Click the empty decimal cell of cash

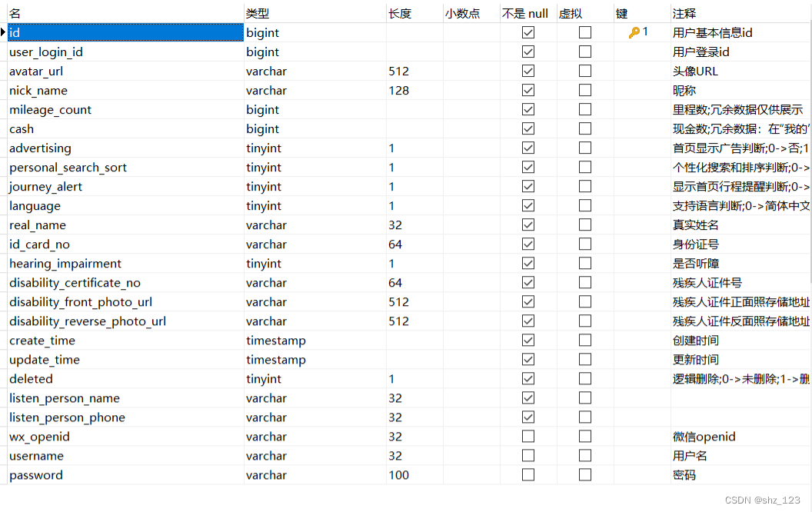(x=472, y=129)
